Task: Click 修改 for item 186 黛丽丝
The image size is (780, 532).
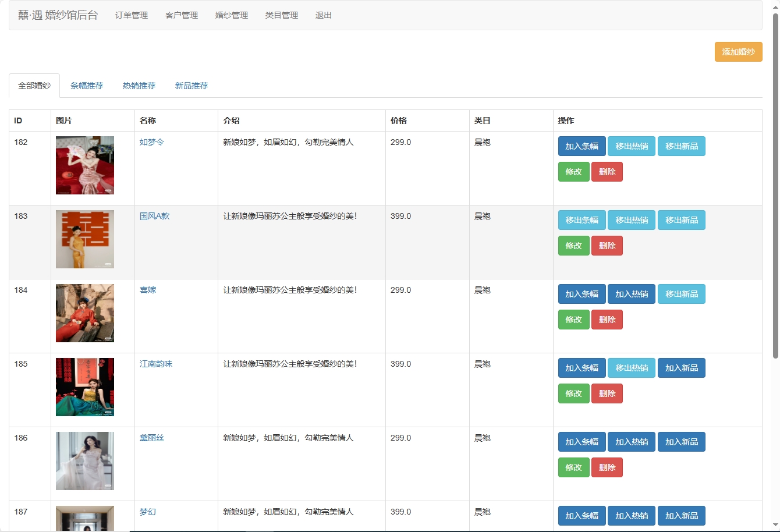Action: tap(573, 467)
